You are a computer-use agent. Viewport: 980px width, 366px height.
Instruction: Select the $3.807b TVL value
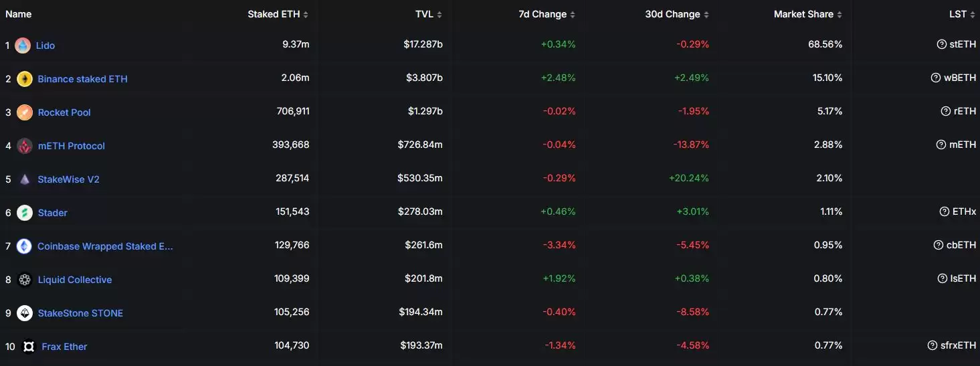pos(424,78)
